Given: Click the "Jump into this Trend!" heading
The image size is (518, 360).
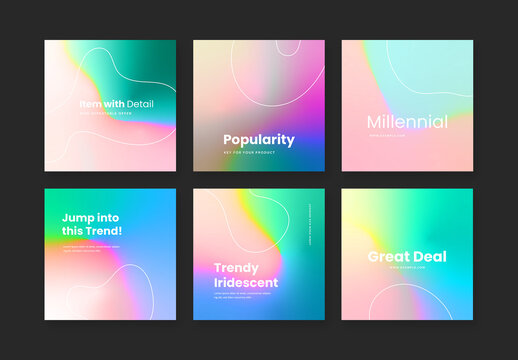Looking at the screenshot, I should click(x=92, y=224).
